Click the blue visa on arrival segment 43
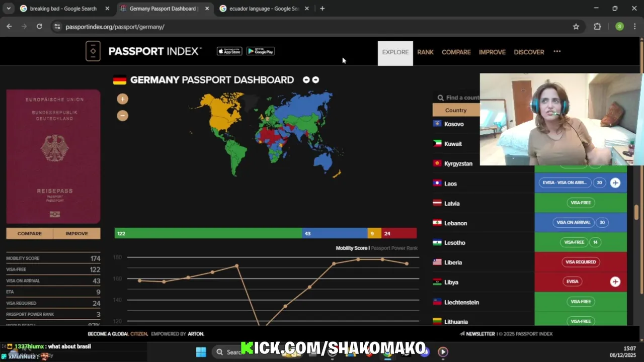This screenshot has height=362, width=644. 335,233
